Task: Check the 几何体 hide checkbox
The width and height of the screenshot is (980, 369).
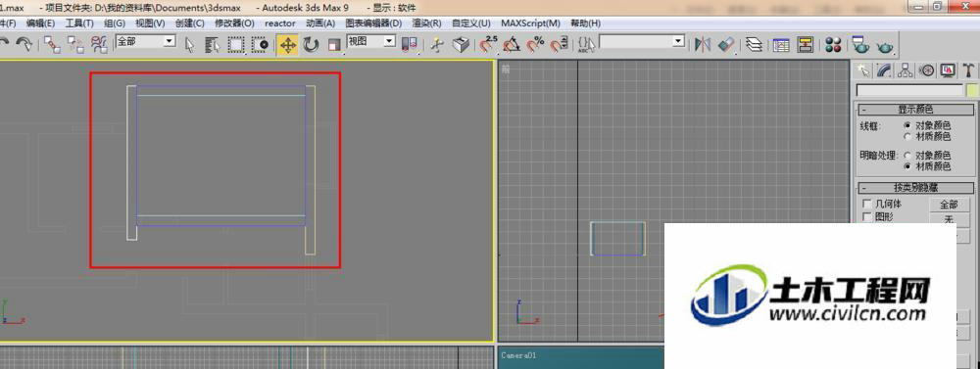Action: point(867,205)
